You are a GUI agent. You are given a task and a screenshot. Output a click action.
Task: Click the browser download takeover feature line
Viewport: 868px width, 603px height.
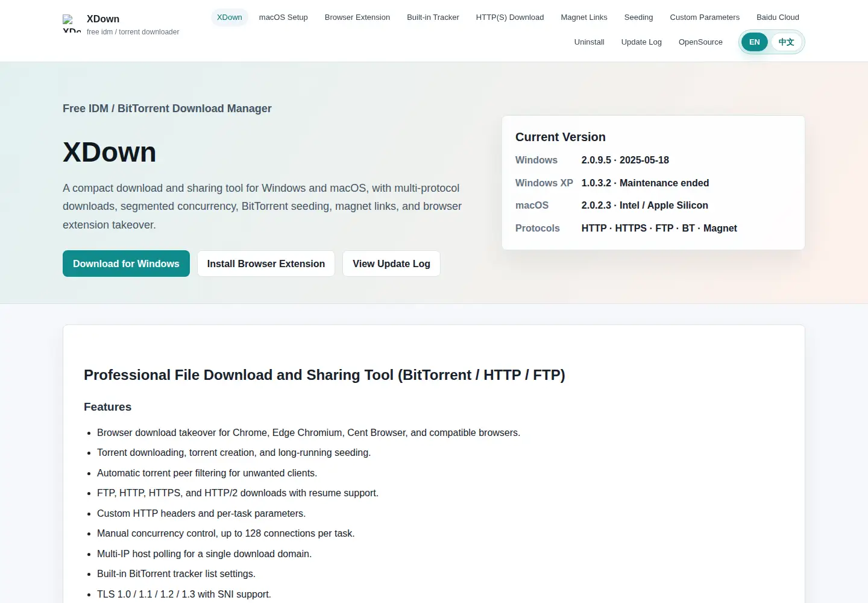(x=309, y=433)
